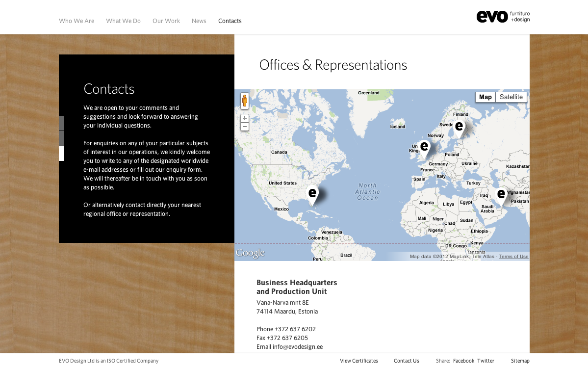Select the map marker near Finland
The image size is (588, 368).
pyautogui.click(x=459, y=127)
